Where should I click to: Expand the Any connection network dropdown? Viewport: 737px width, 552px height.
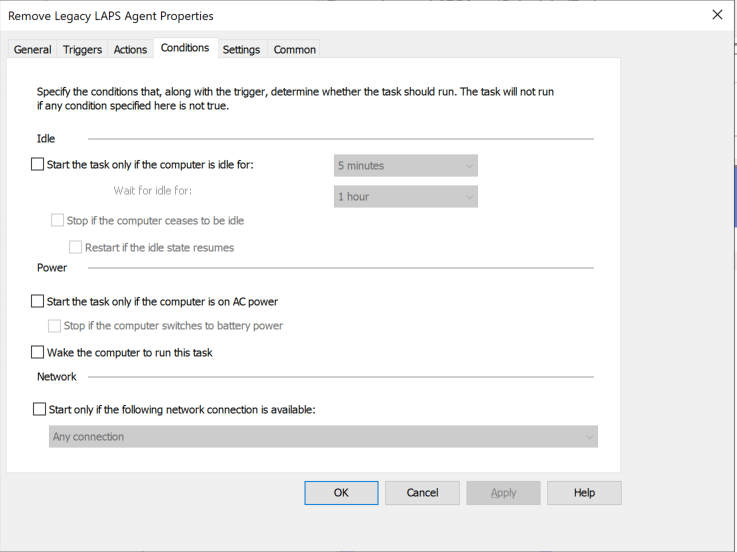(323, 437)
